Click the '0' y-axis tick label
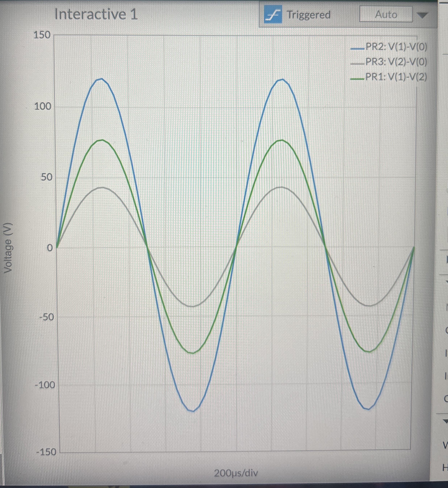The height and width of the screenshot is (488, 448). [50, 248]
